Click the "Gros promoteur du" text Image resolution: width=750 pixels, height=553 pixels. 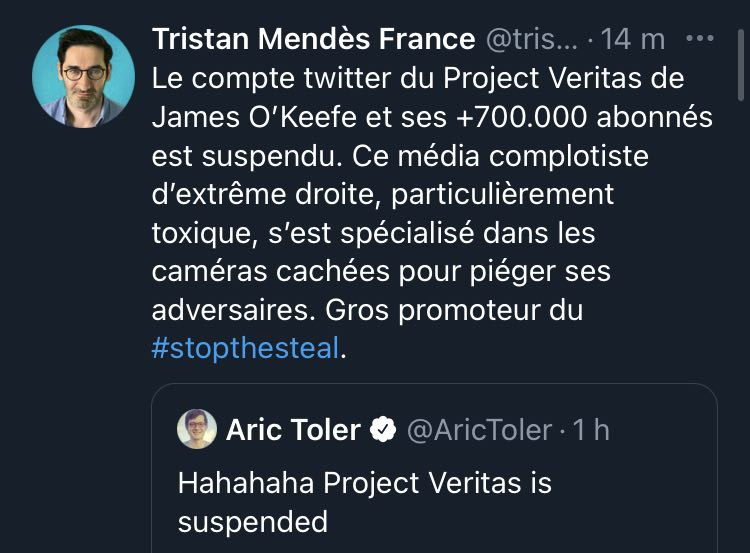pyautogui.click(x=454, y=310)
